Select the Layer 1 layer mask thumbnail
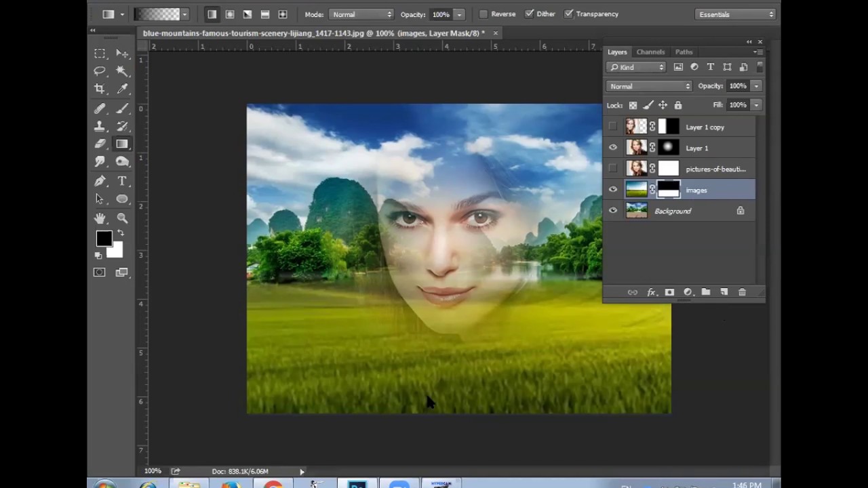Image resolution: width=868 pixels, height=488 pixels. pos(668,148)
